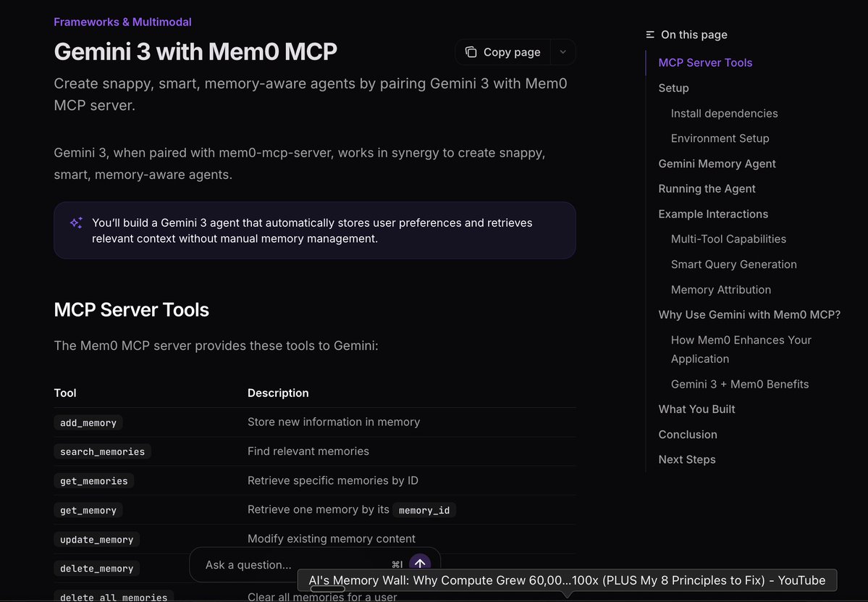Go to What You Built section

(x=696, y=409)
